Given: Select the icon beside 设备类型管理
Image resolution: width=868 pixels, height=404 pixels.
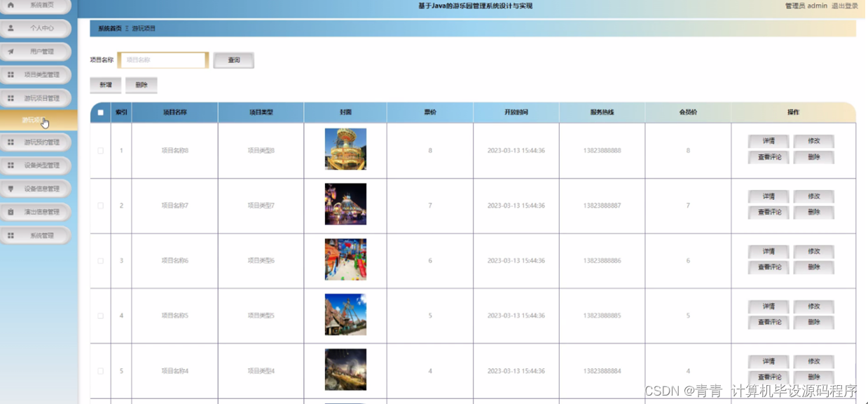Looking at the screenshot, I should (x=12, y=166).
